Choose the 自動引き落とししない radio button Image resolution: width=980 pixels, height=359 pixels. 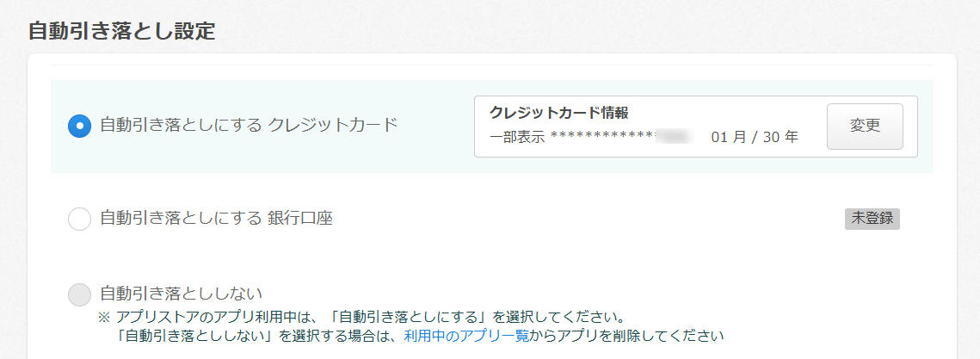(x=79, y=294)
